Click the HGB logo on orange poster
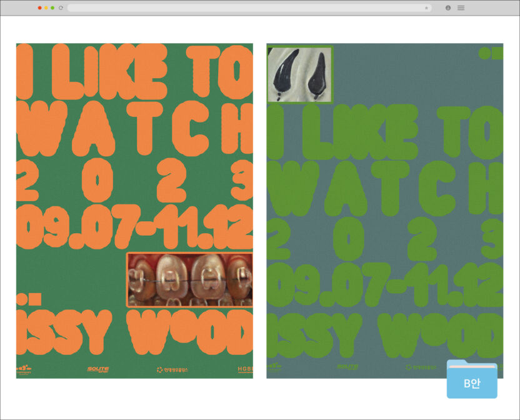520x420 pixels. 245,369
